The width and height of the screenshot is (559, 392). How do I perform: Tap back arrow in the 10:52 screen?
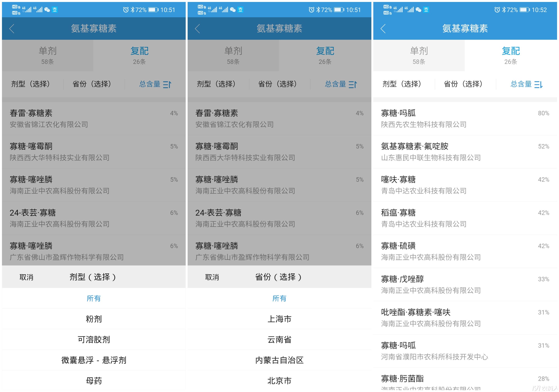pyautogui.click(x=383, y=29)
